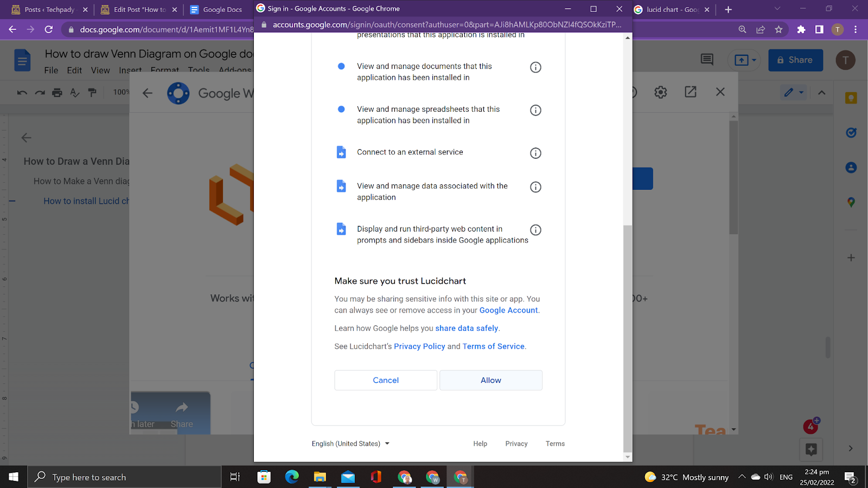Click the blue Share button in Docs
This screenshot has height=488, width=868.
pyautogui.click(x=795, y=60)
